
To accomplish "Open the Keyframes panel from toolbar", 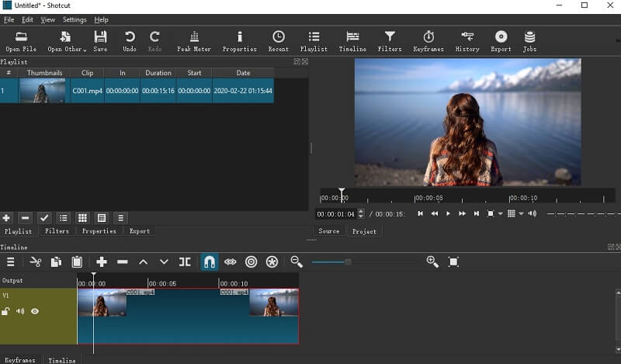I will pyautogui.click(x=428, y=41).
